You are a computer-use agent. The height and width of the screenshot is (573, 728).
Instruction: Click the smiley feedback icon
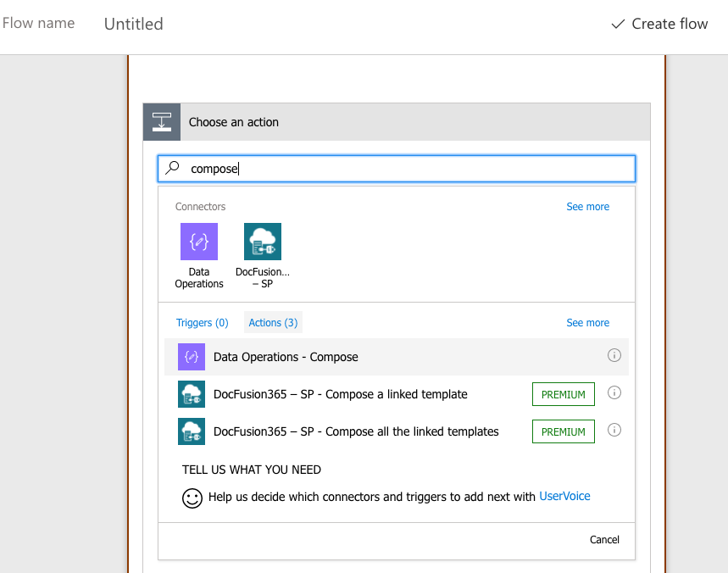tap(192, 498)
